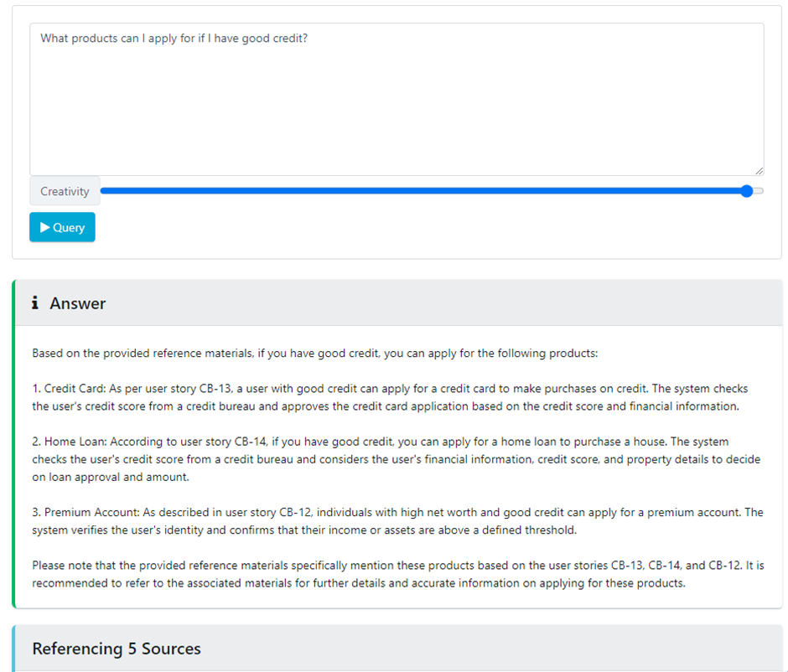Click the Credit Card answer paragraph
Screen dimensions: 788x672
(x=390, y=397)
